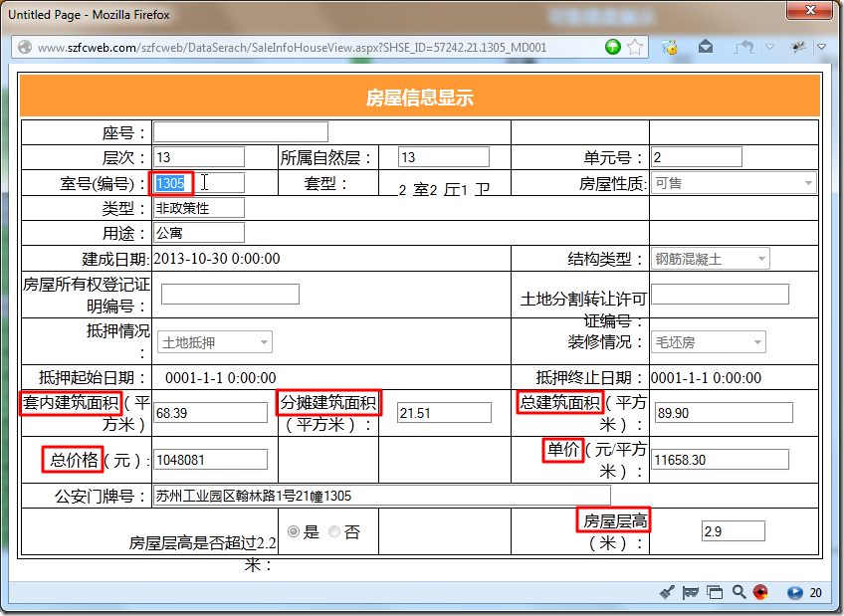Click the 套内建筑面积 field 68.39
The image size is (844, 616).
(x=210, y=413)
